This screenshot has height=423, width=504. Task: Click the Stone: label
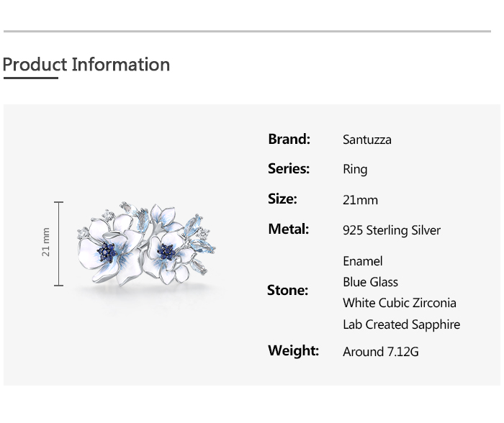coord(287,291)
